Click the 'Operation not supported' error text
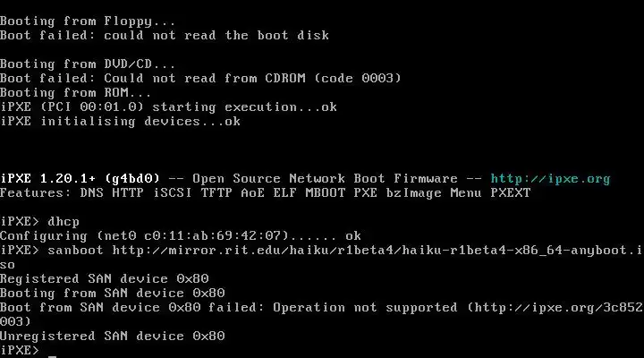Image resolution: width=644 pixels, height=358 pixels. [365, 308]
